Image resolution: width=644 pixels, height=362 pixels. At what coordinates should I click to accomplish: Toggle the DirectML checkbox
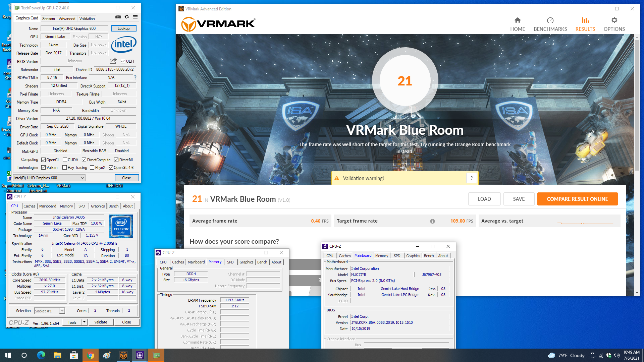[116, 160]
